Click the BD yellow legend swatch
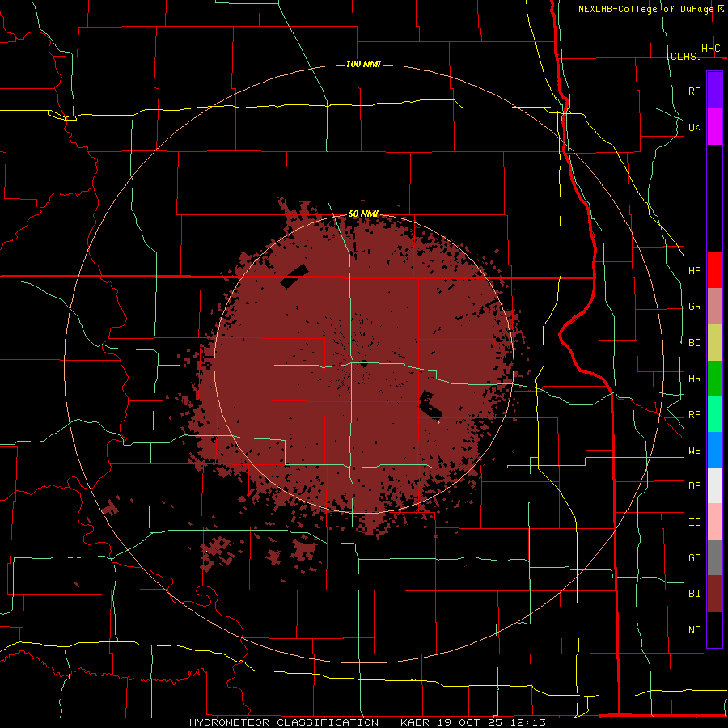Screen dimensions: 728x728 tap(714, 343)
